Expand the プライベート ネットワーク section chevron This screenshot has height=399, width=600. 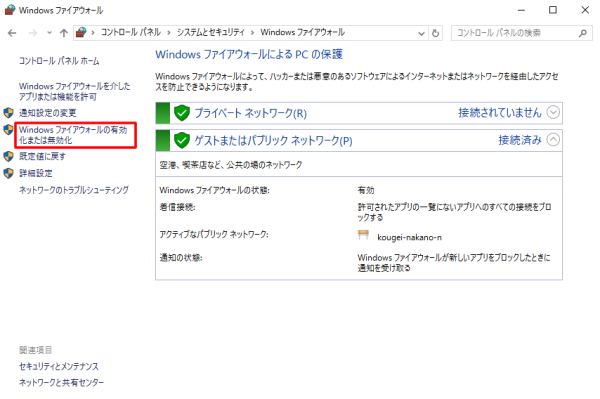(x=553, y=112)
